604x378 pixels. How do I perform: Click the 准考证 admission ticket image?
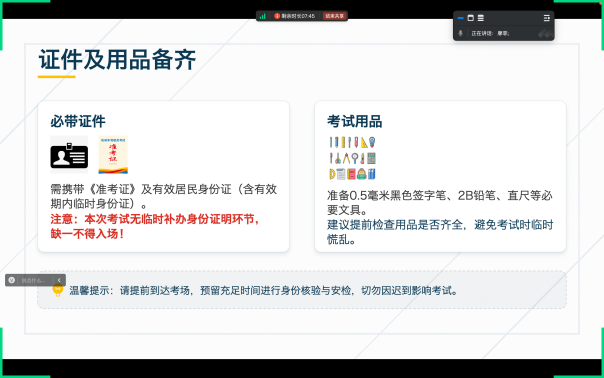(113, 155)
